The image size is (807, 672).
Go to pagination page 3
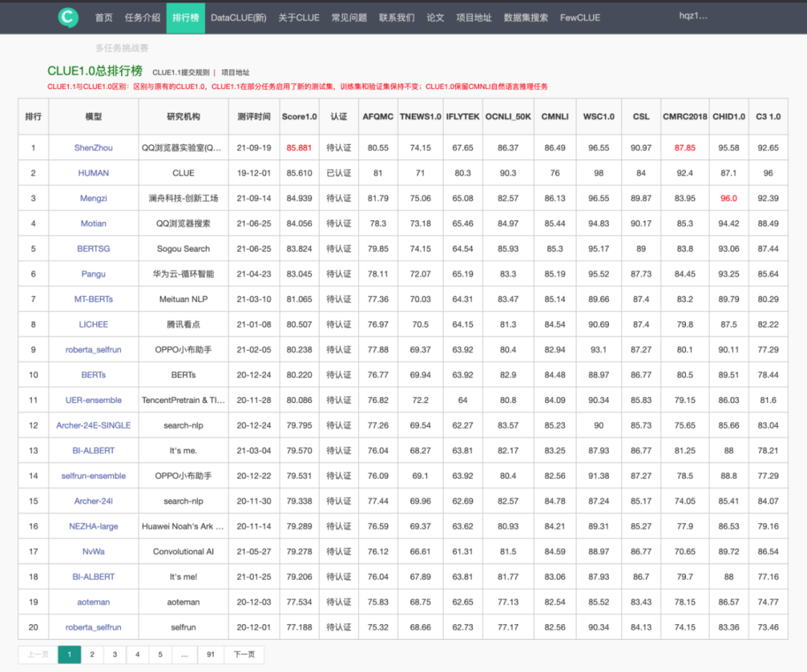click(x=115, y=655)
